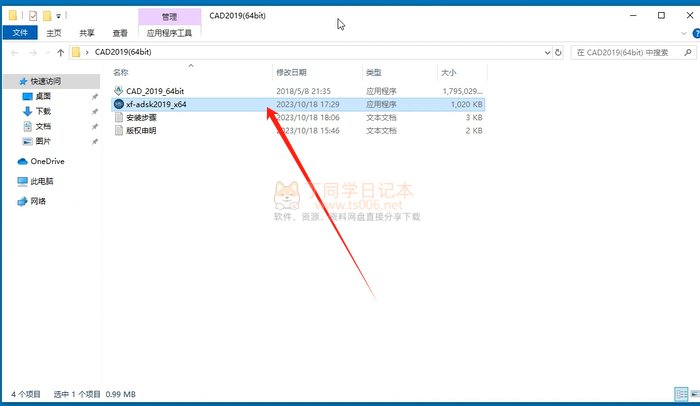Sort files by 类型 column
Viewport: 700px width, 406px height.
click(x=374, y=72)
